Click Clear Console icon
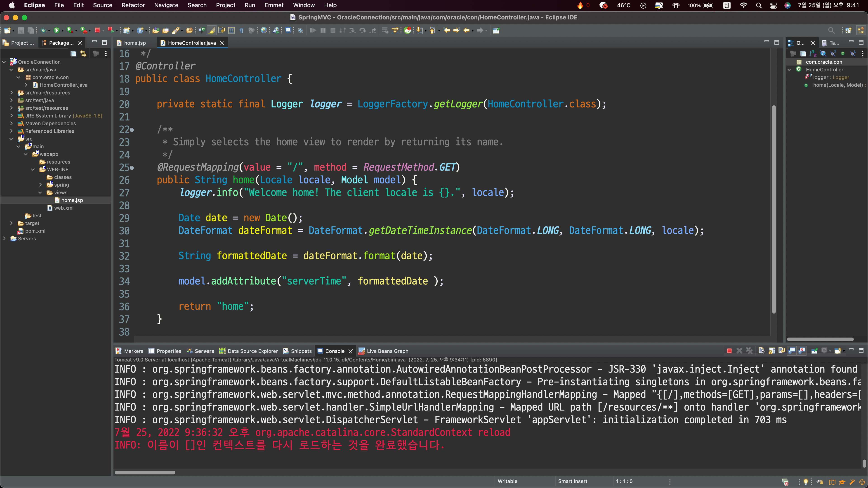The image size is (868, 488). [761, 351]
